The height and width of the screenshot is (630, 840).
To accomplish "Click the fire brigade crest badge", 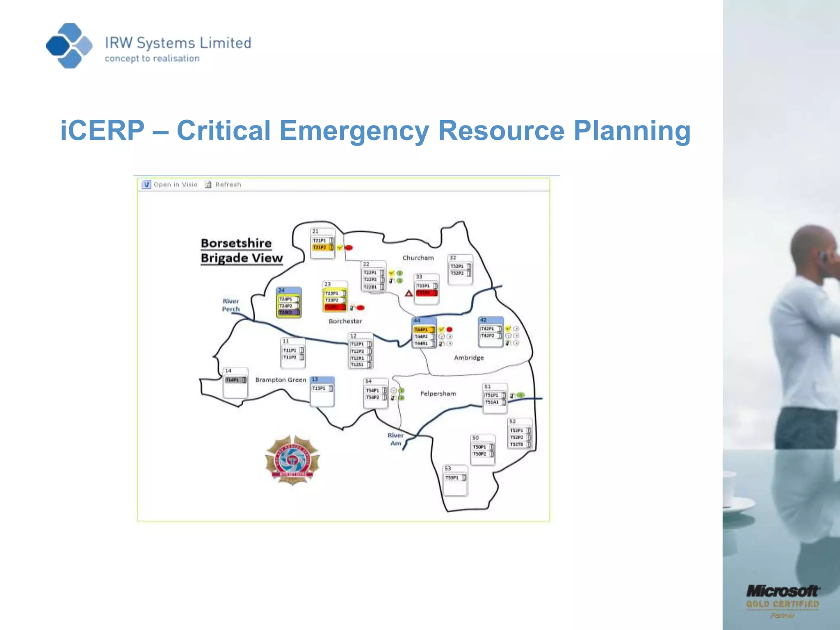I will [x=292, y=461].
